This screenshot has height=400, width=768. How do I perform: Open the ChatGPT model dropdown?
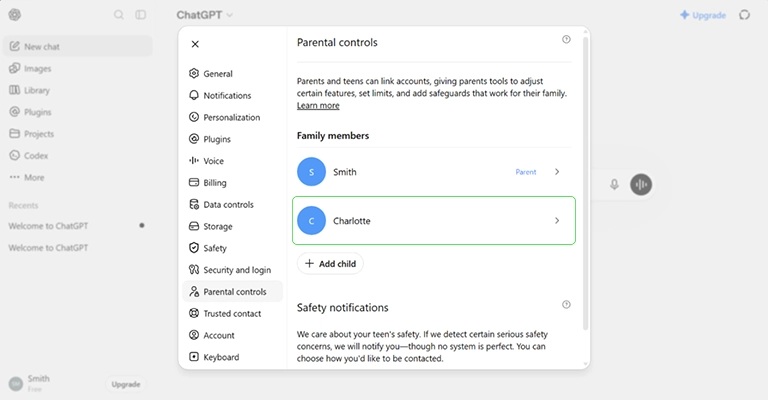(x=205, y=15)
